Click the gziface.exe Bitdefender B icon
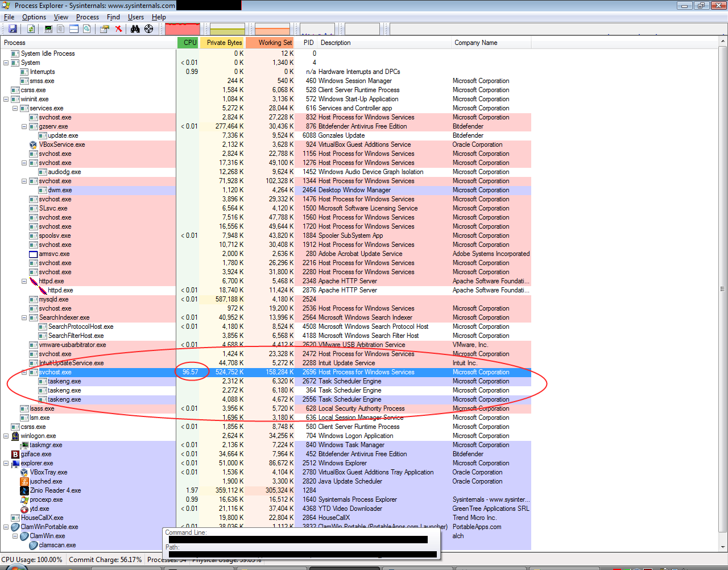Image resolution: width=728 pixels, height=570 pixels. [15, 454]
